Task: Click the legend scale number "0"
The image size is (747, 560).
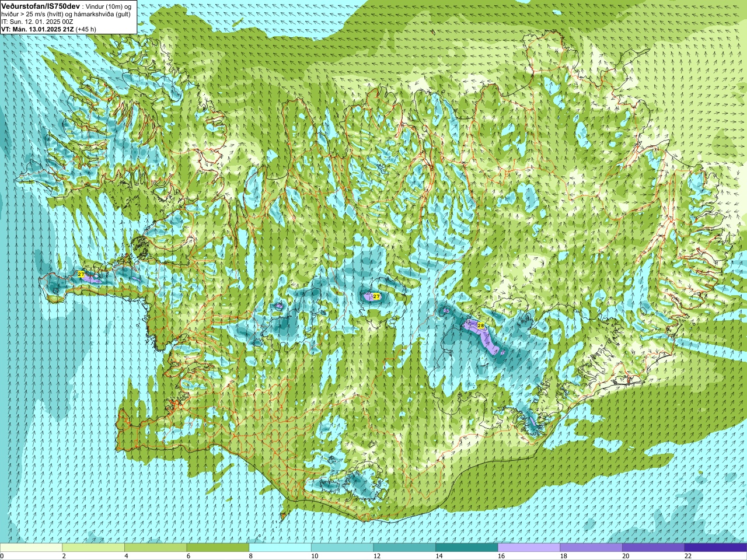Action: [x=2, y=556]
